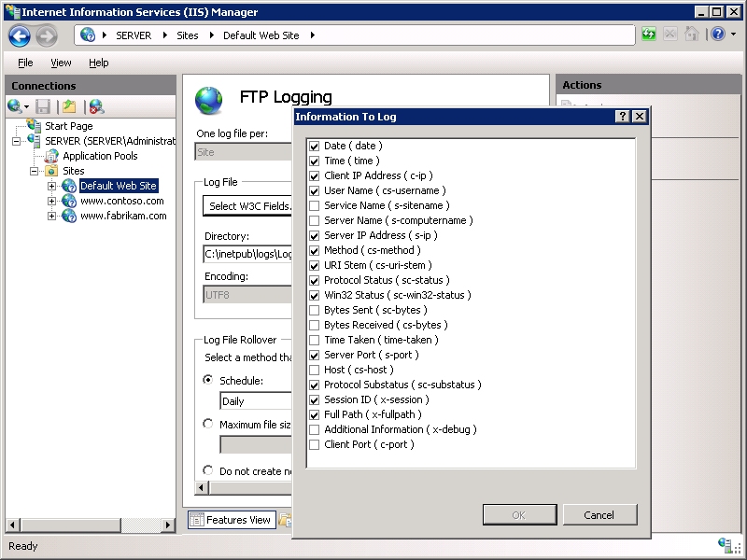Uncheck the Date (date) field

[x=315, y=146]
